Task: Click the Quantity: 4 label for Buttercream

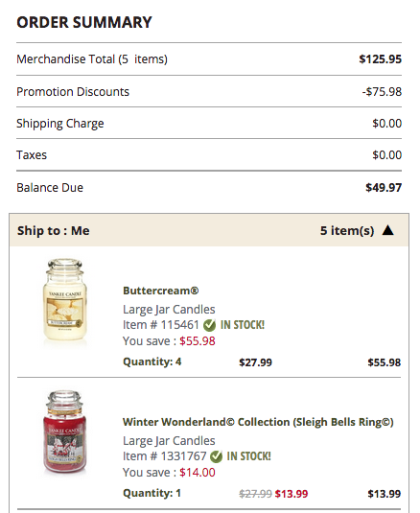Action: pyautogui.click(x=152, y=361)
